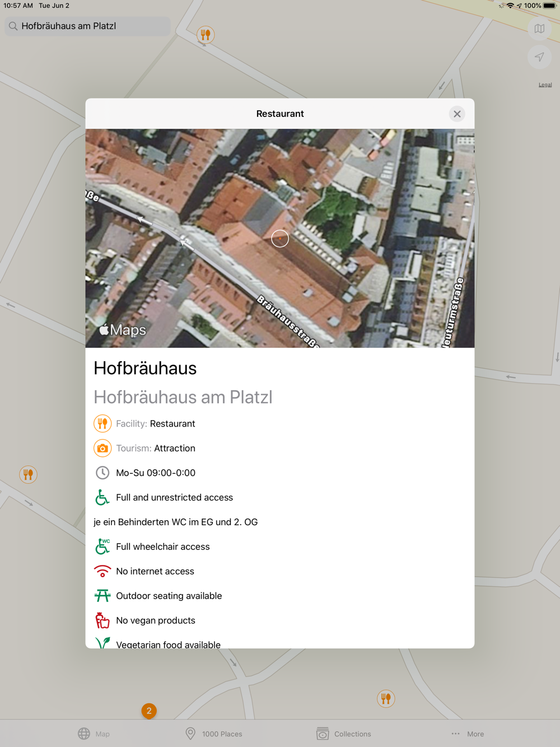Screen dimensions: 560x747
Task: Click the camera Tourism icon
Action: [x=102, y=448]
